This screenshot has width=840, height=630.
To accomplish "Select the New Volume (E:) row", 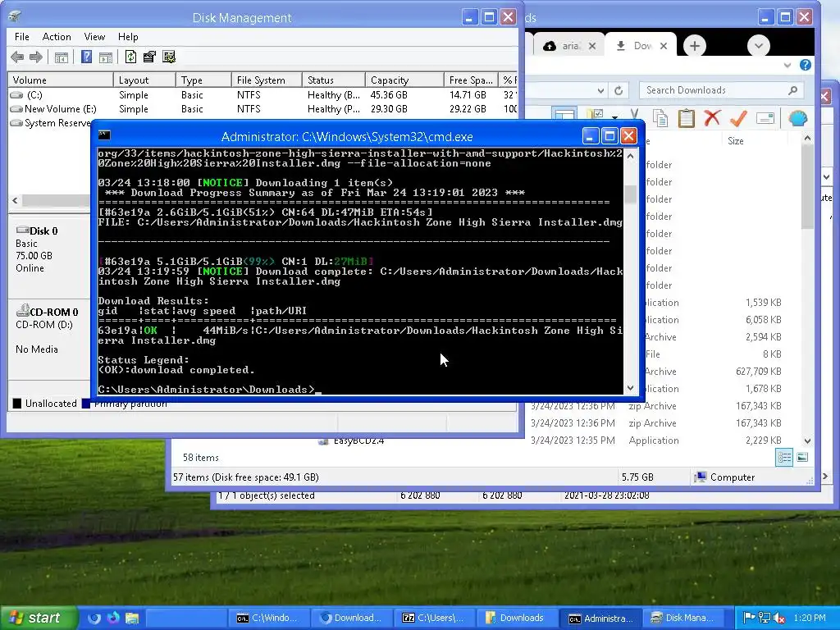I will (x=262, y=109).
